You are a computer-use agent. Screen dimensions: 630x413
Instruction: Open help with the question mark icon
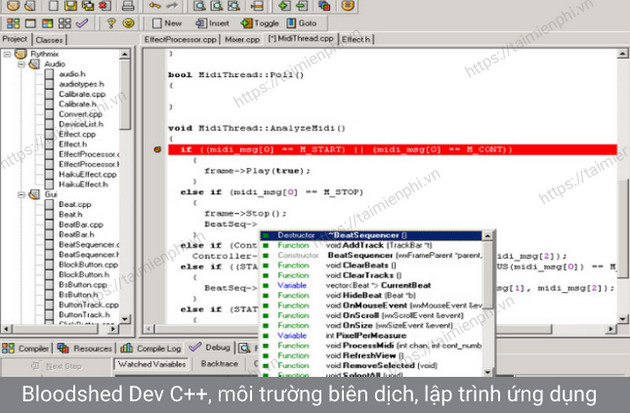[x=111, y=23]
